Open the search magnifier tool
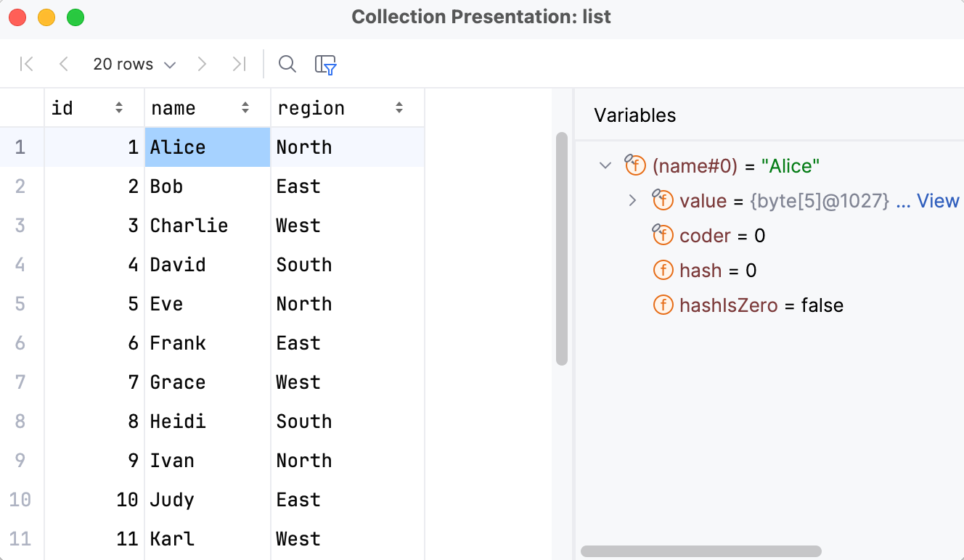Screen dimensions: 964x560 (x=287, y=64)
